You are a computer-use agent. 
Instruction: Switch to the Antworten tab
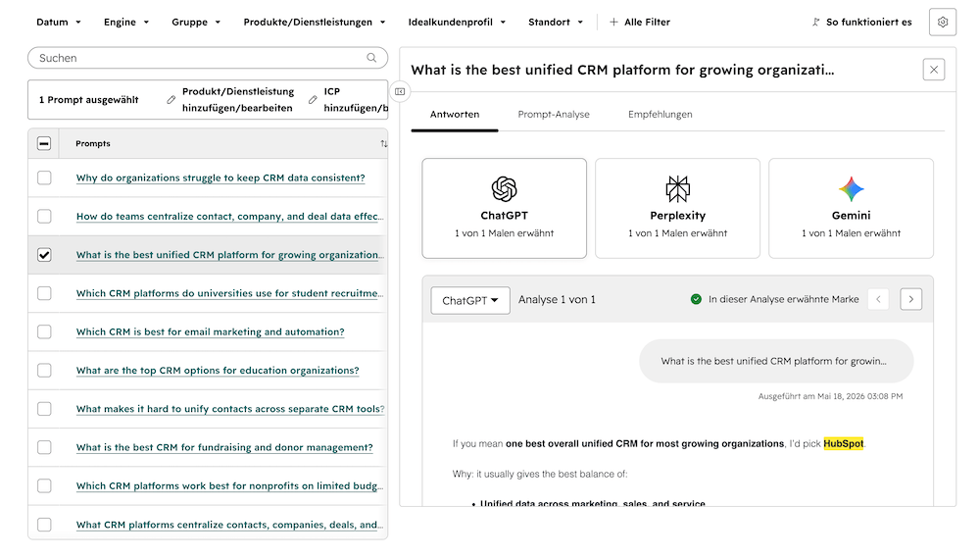(455, 115)
